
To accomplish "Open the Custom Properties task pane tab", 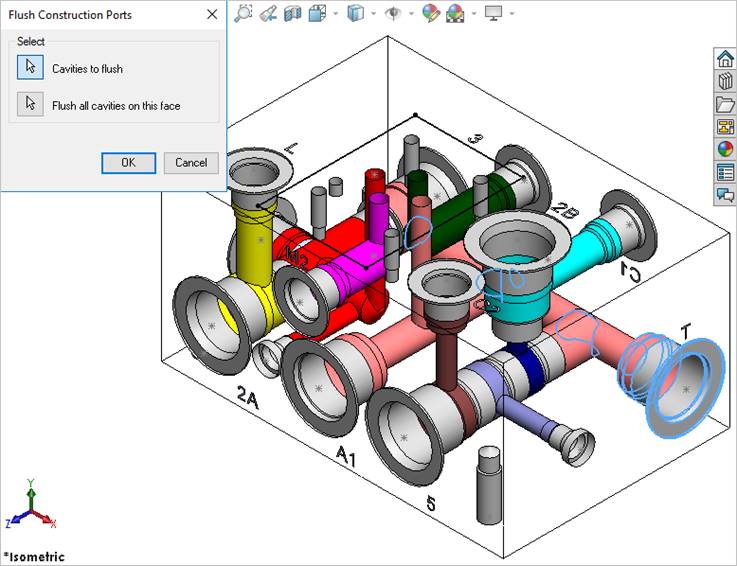I will coord(725,172).
